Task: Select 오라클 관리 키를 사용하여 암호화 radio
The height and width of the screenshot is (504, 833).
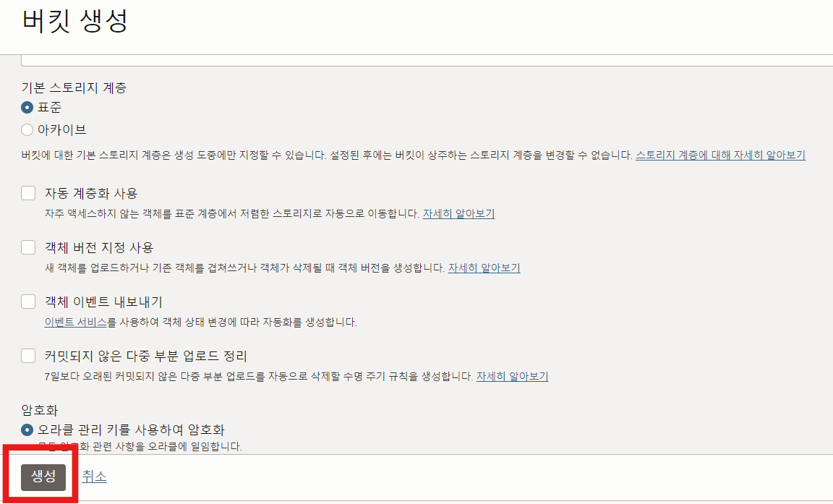Action: click(x=27, y=429)
